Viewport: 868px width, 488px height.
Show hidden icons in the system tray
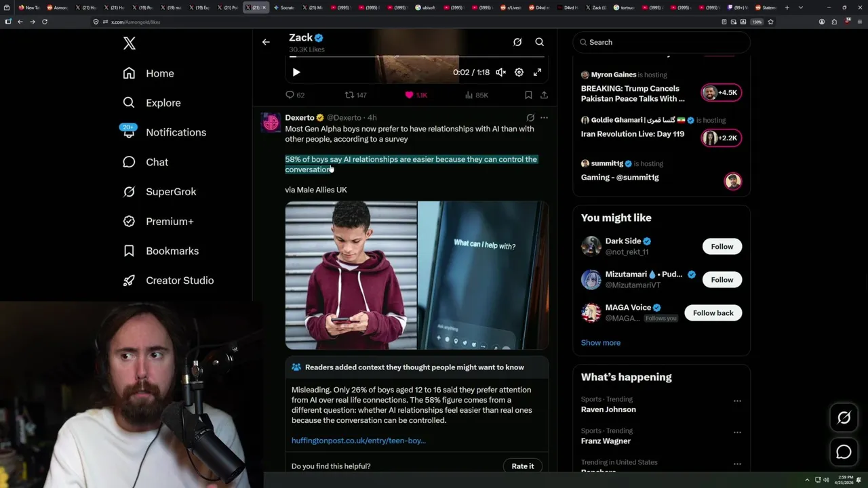[807, 480]
